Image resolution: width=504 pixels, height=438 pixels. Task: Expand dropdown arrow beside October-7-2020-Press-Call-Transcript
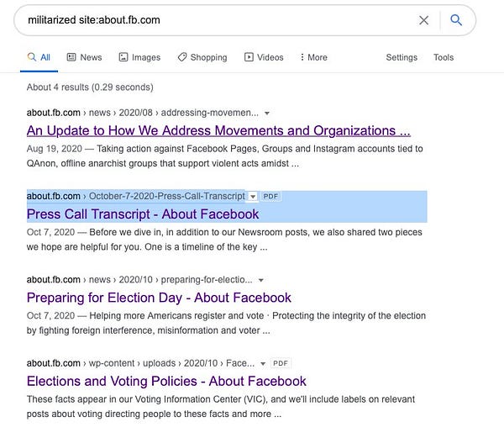(x=253, y=197)
